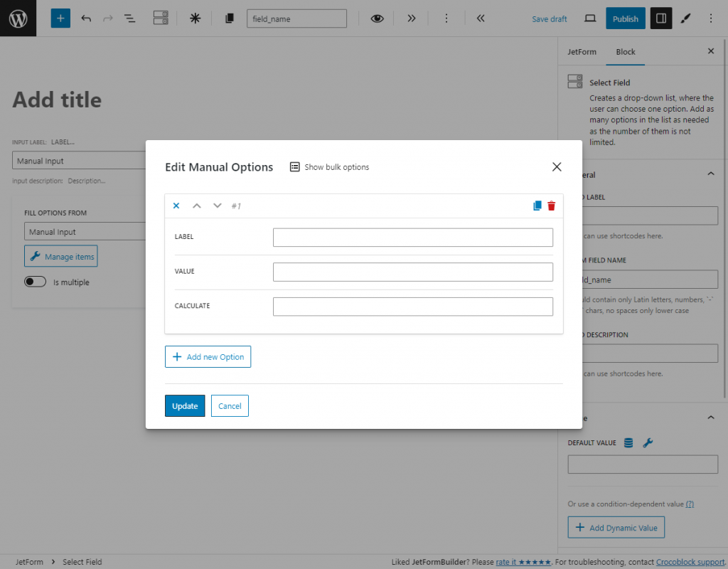Click the wrench icon beside Default Value

click(x=648, y=442)
